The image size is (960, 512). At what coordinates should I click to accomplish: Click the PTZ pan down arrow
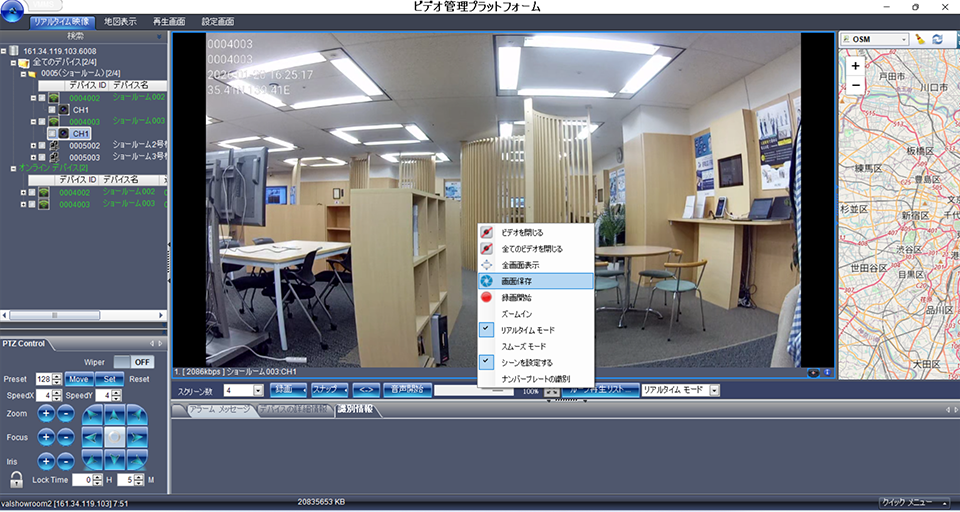[x=114, y=460]
